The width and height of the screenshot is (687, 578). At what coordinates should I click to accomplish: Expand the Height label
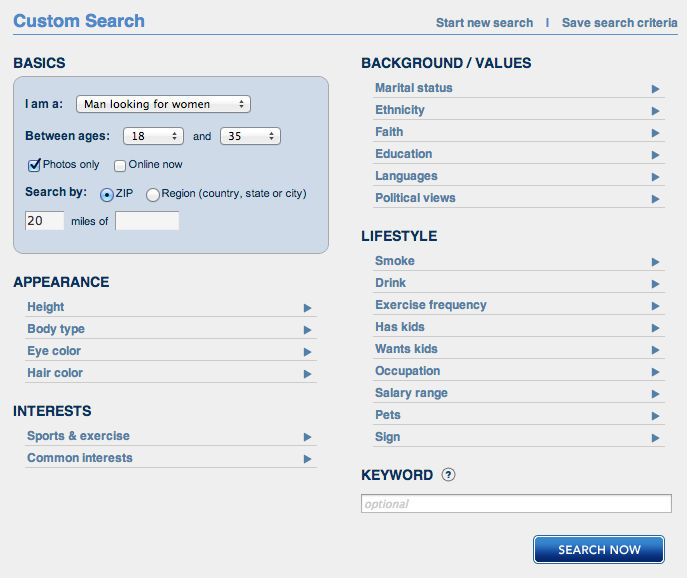point(46,307)
